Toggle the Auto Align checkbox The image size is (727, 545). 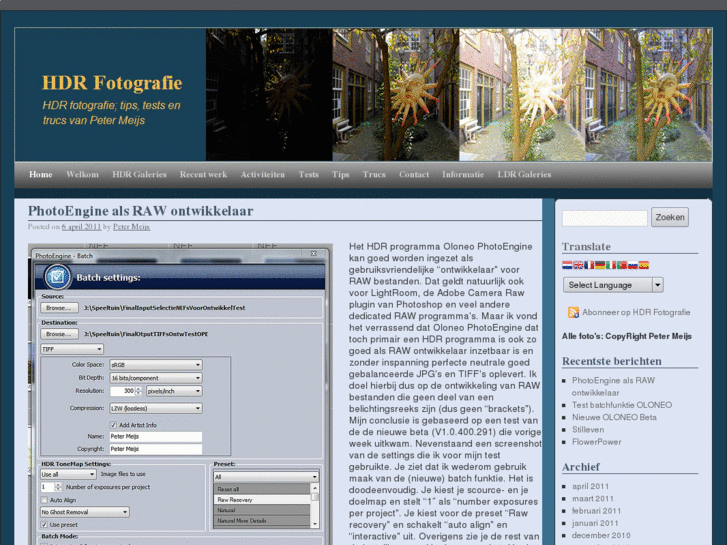(44, 500)
